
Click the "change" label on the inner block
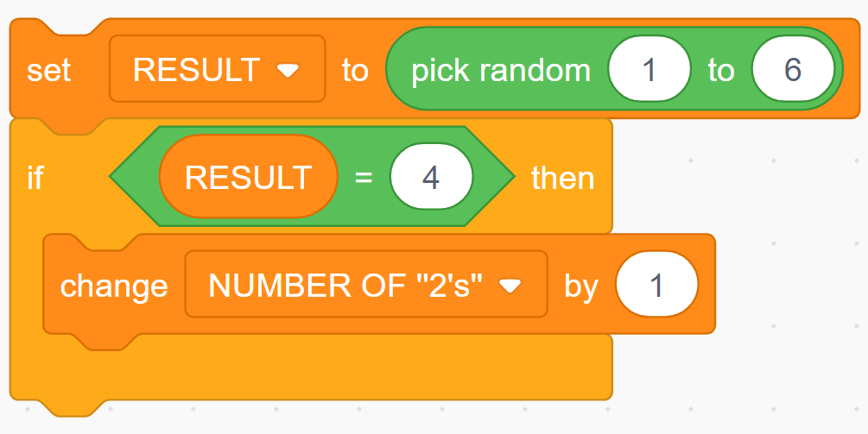pyautogui.click(x=114, y=285)
